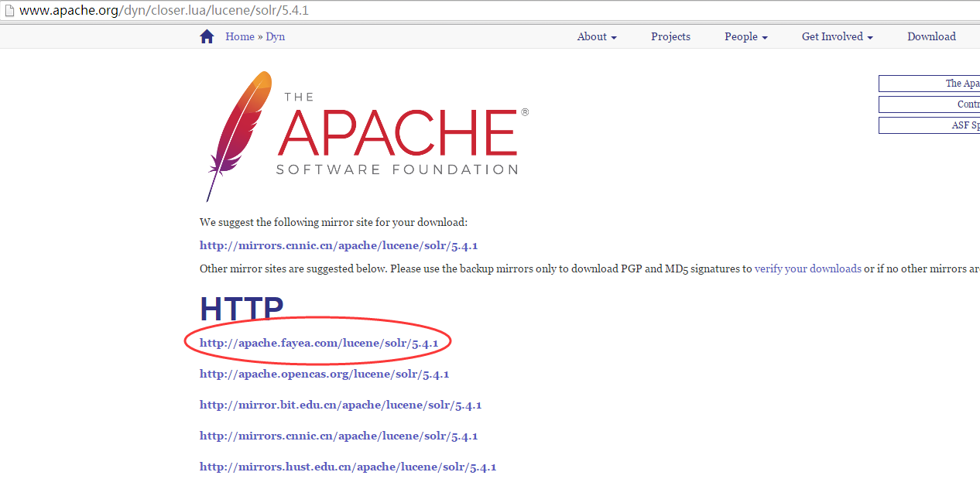Click the Apache feather logo
The image size is (980, 496).
click(238, 136)
